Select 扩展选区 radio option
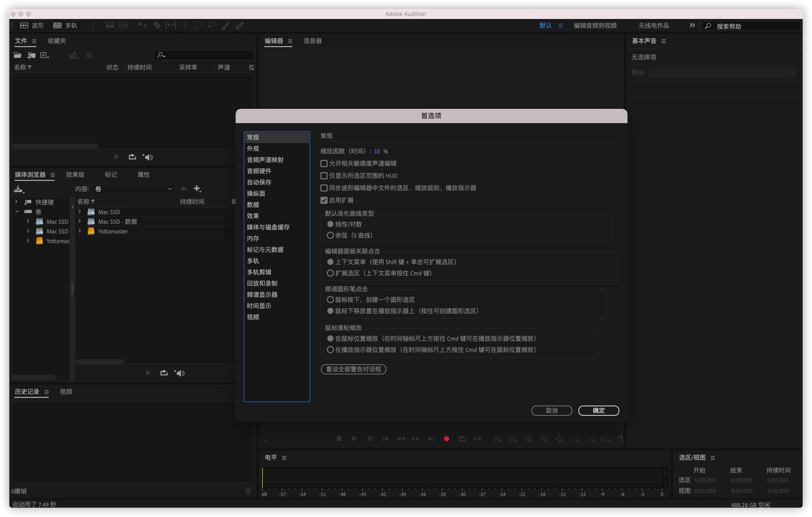This screenshot has width=812, height=517. click(330, 273)
